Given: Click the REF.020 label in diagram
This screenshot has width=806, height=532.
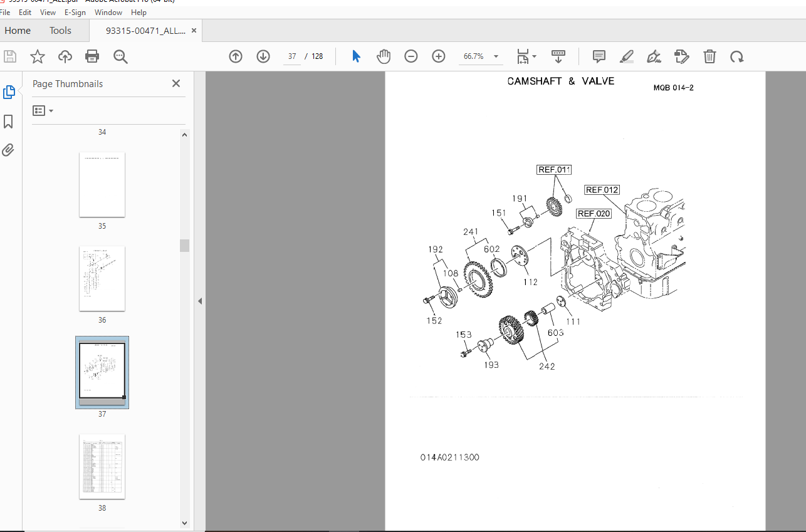Looking at the screenshot, I should tap(594, 214).
